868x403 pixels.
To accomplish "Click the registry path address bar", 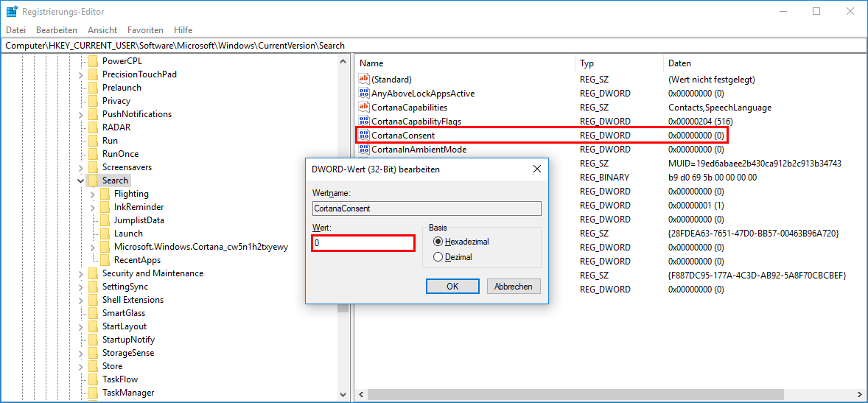I will point(434,46).
